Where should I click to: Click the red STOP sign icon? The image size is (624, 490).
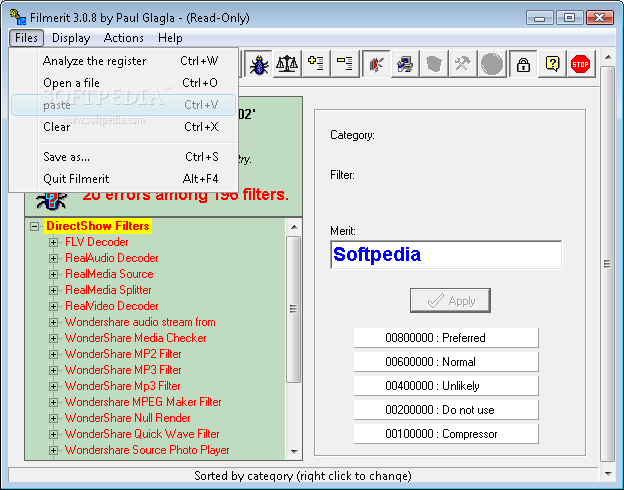581,64
